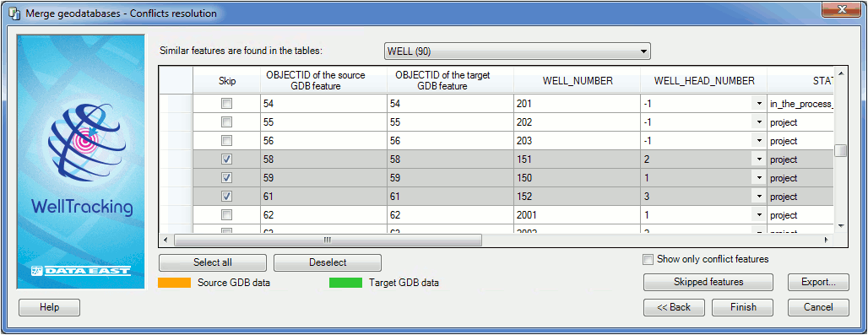Select the WELL_NUMBER cell 201
Screen dimensions: 868x335
click(578, 104)
